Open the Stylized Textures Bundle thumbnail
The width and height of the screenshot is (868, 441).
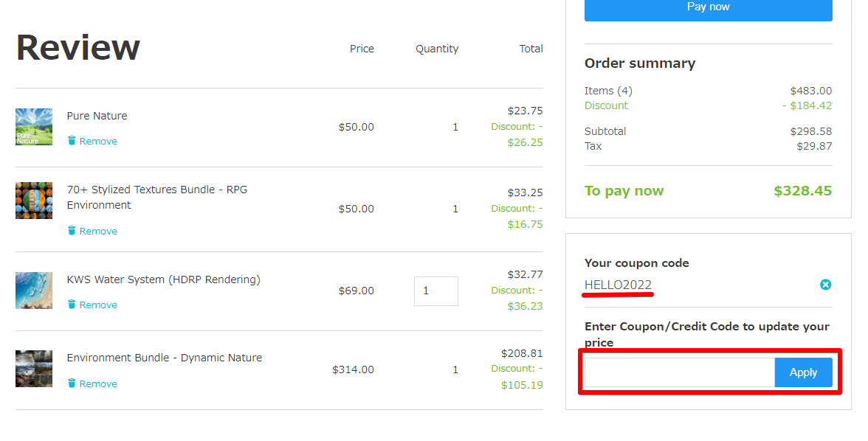tap(34, 201)
